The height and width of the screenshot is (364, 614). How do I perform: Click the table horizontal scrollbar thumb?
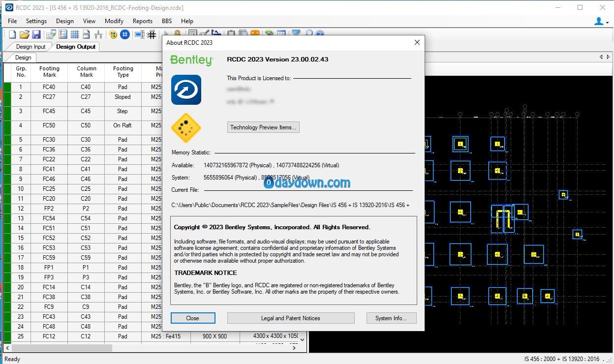tap(61, 347)
